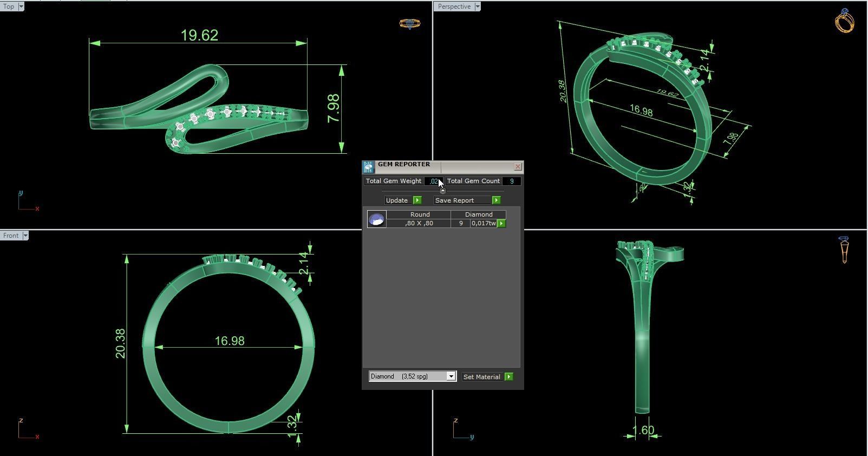The height and width of the screenshot is (456, 868).
Task: Click the ring icon in Perspective viewport
Action: coord(845,21)
